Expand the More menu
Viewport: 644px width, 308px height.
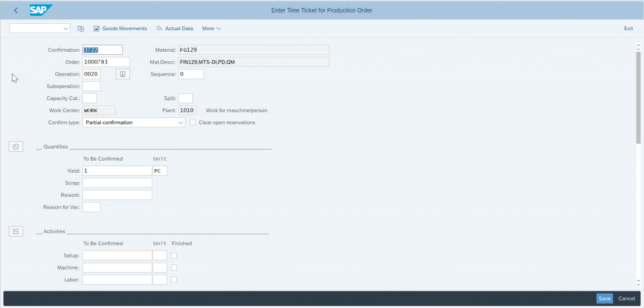(x=211, y=28)
